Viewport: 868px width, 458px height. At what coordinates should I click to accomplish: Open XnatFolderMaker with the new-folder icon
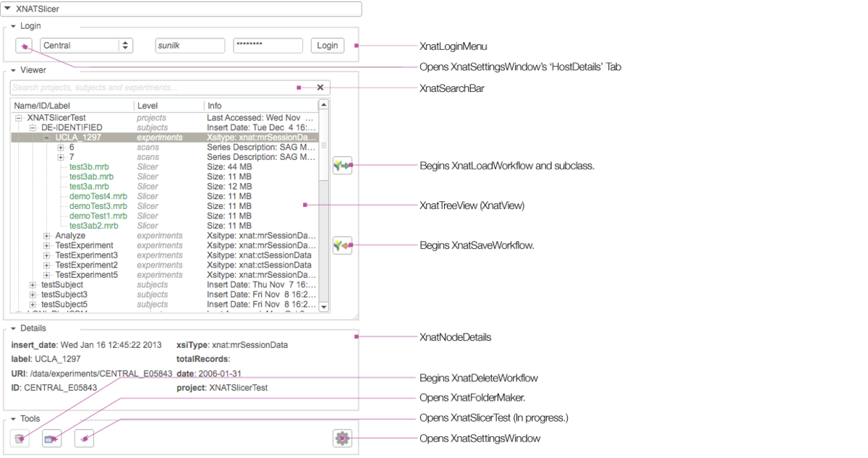(x=51, y=438)
